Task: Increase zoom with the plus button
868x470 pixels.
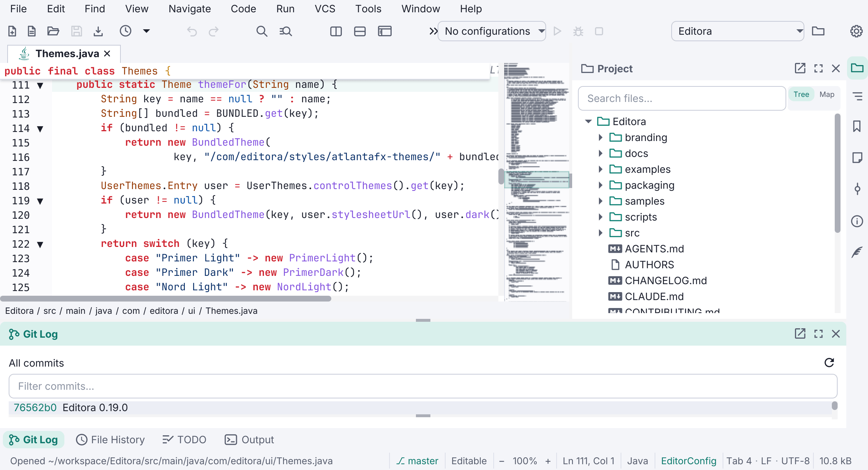Action: 548,461
